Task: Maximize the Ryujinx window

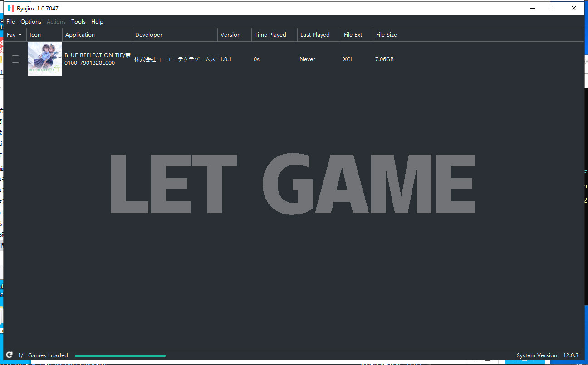Action: point(553,8)
